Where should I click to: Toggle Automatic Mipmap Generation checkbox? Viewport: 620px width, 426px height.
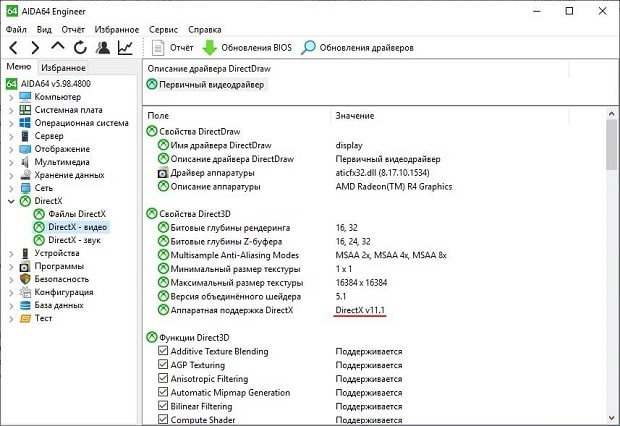click(x=163, y=392)
